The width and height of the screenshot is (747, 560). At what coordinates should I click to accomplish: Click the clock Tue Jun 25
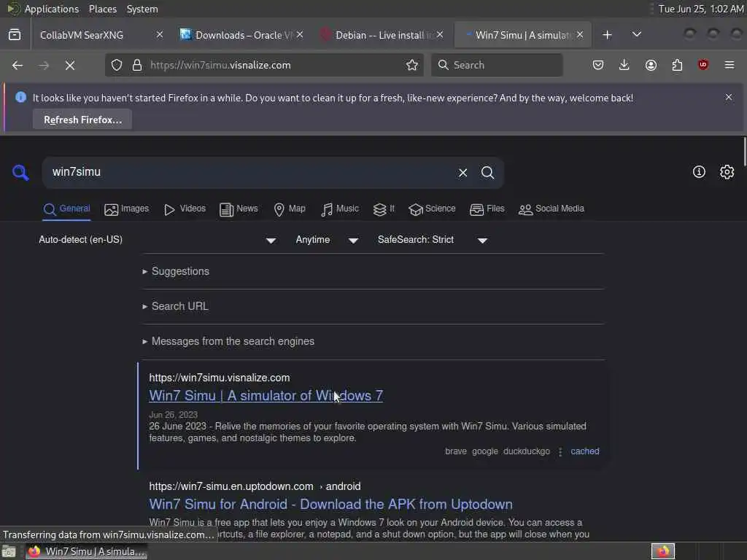(701, 9)
